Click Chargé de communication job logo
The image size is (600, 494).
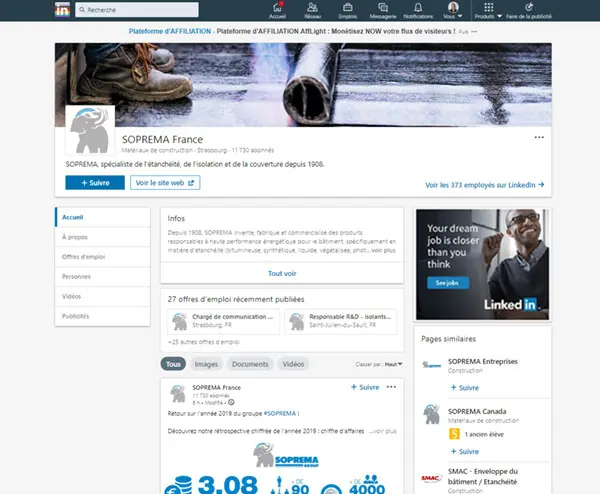pos(179,322)
